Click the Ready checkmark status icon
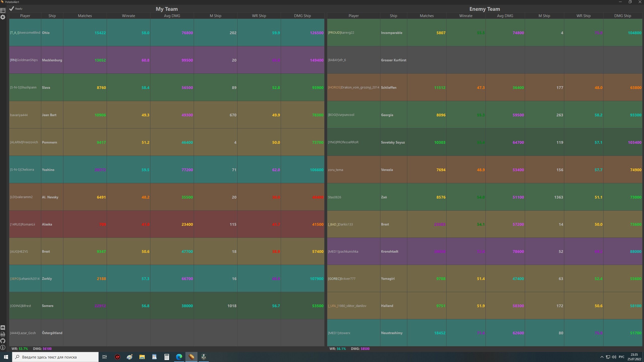The image size is (644, 362). point(12,9)
